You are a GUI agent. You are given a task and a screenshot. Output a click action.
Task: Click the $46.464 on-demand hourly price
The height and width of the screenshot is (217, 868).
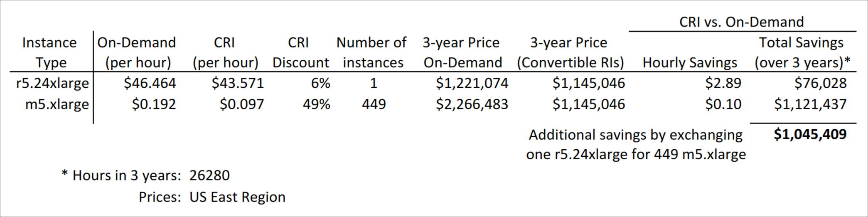pyautogui.click(x=150, y=83)
